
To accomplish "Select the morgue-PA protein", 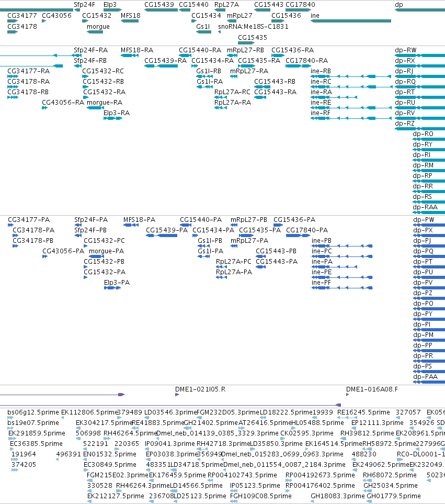I will point(96,256).
